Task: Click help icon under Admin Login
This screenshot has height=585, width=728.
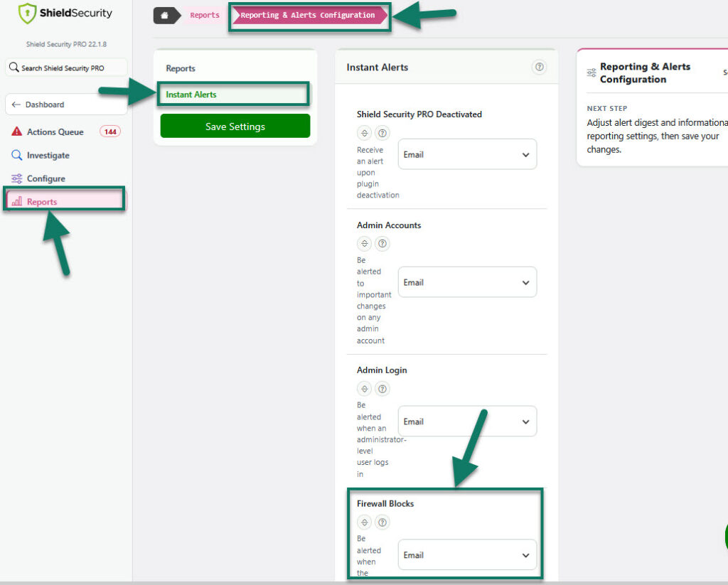Action: point(382,389)
